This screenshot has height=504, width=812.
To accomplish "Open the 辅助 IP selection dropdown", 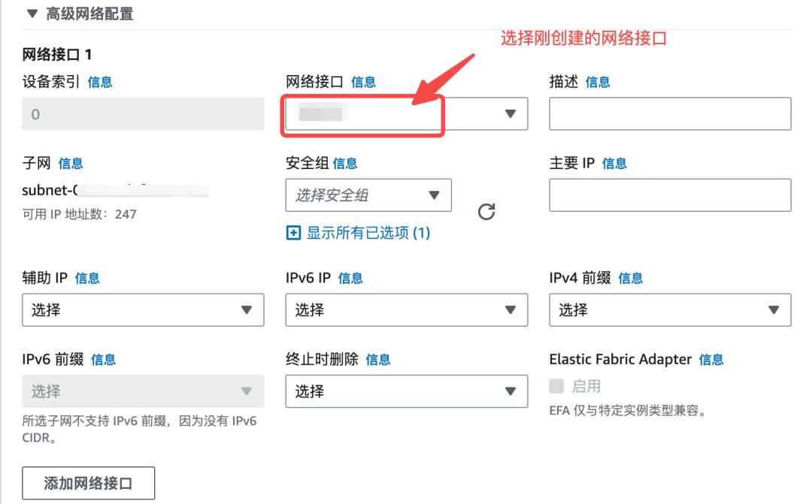I will tap(143, 309).
